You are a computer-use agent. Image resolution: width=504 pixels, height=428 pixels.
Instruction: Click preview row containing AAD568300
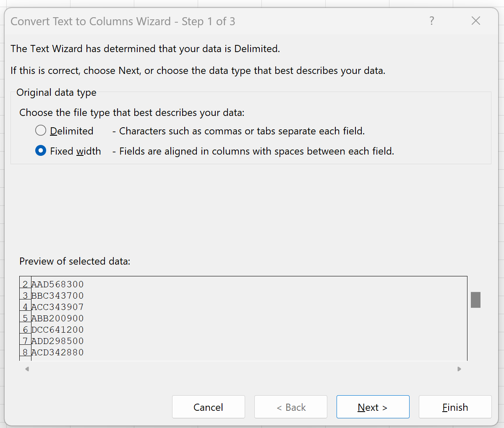click(57, 284)
